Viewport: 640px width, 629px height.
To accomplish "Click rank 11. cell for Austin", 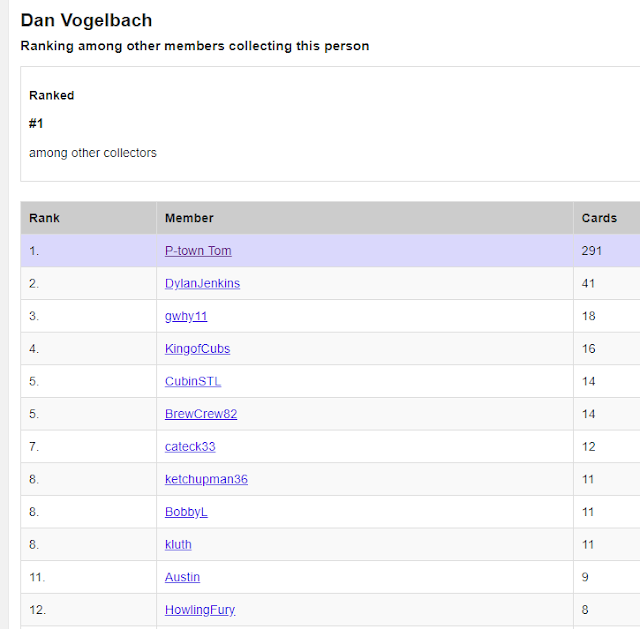I will coord(89,577).
